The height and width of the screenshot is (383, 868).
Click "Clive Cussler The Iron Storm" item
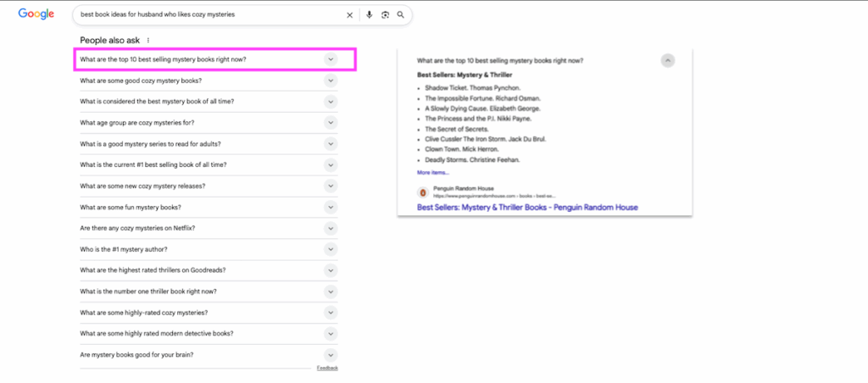(486, 139)
